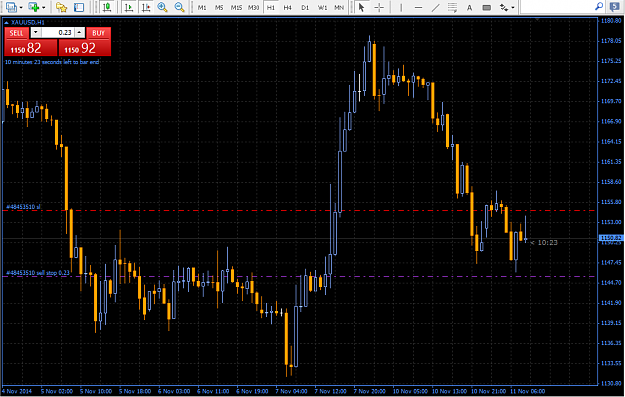
Task: Click the '10 minutes 23 seconds left' text
Action: click(x=52, y=62)
